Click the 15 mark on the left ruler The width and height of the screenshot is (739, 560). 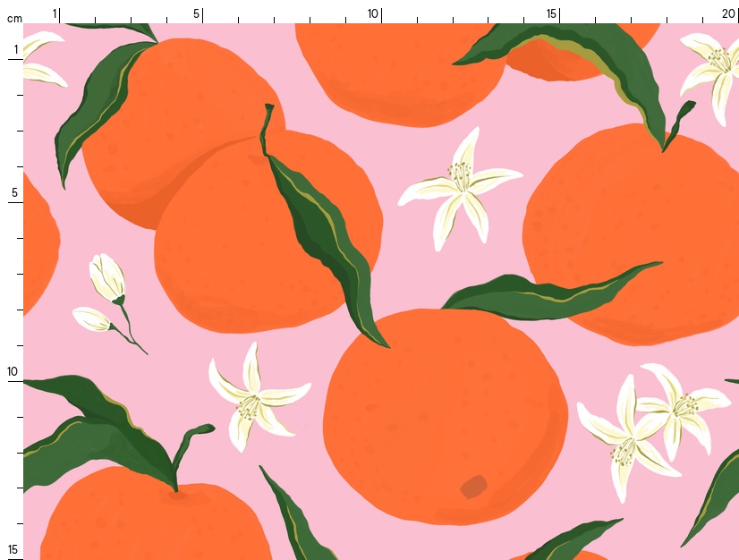pyautogui.click(x=13, y=549)
